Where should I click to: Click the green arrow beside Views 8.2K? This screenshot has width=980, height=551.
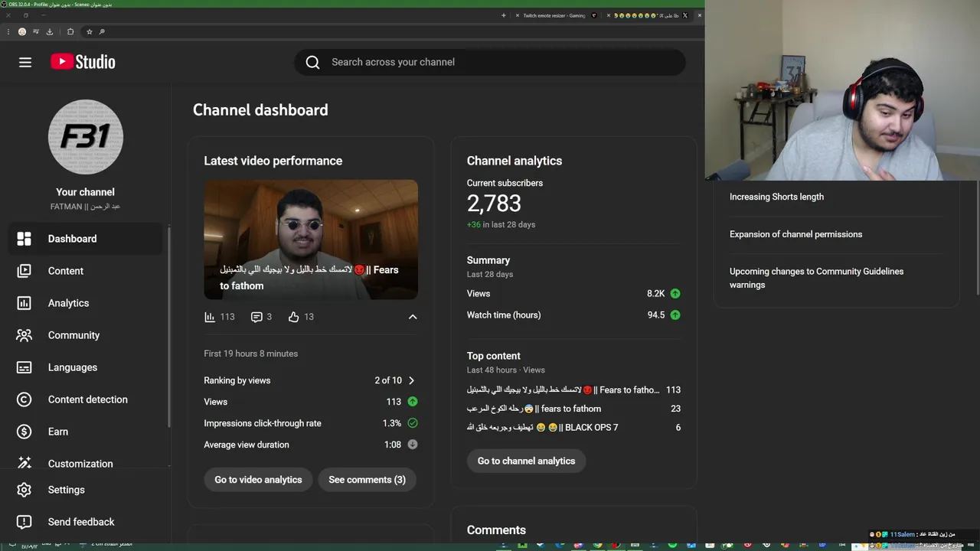(x=675, y=293)
